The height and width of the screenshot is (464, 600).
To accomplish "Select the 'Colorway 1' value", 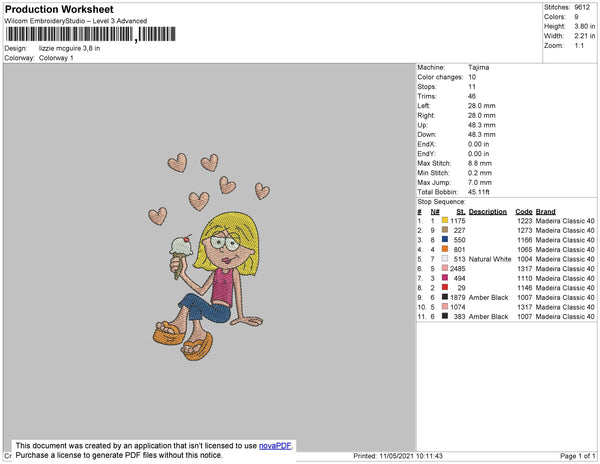I will pos(56,58).
